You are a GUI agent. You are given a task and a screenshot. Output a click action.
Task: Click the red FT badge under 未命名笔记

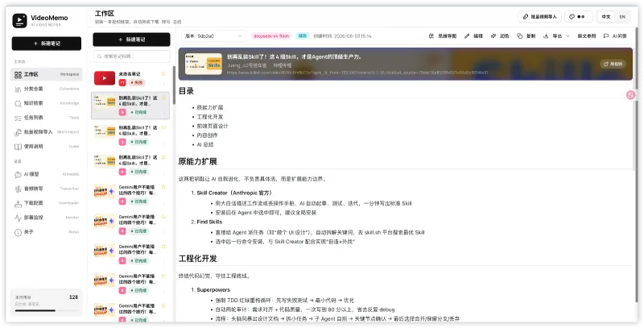(x=122, y=83)
